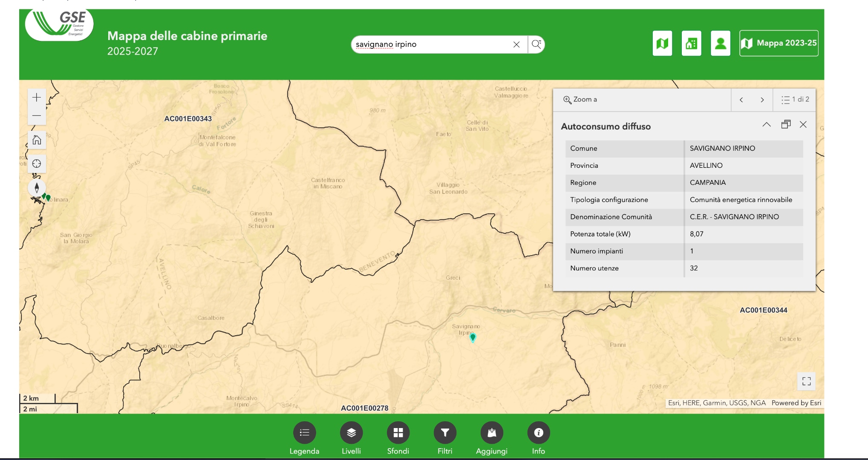868x460 pixels.
Task: Return map to home extent
Action: 37,140
